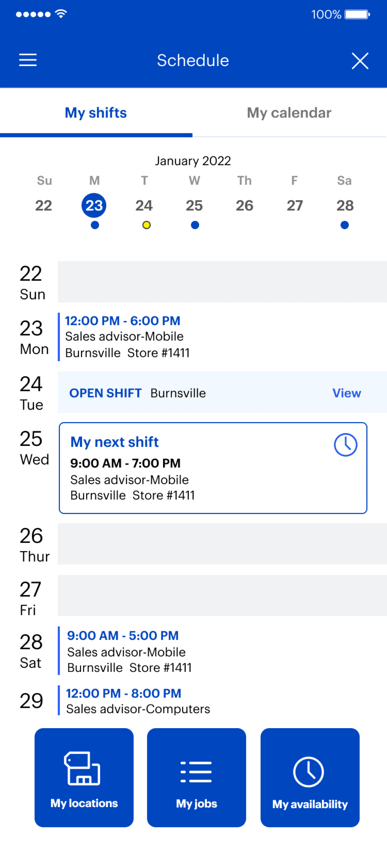
Task: Choose Tuesday 24 in the week strip
Action: (144, 205)
